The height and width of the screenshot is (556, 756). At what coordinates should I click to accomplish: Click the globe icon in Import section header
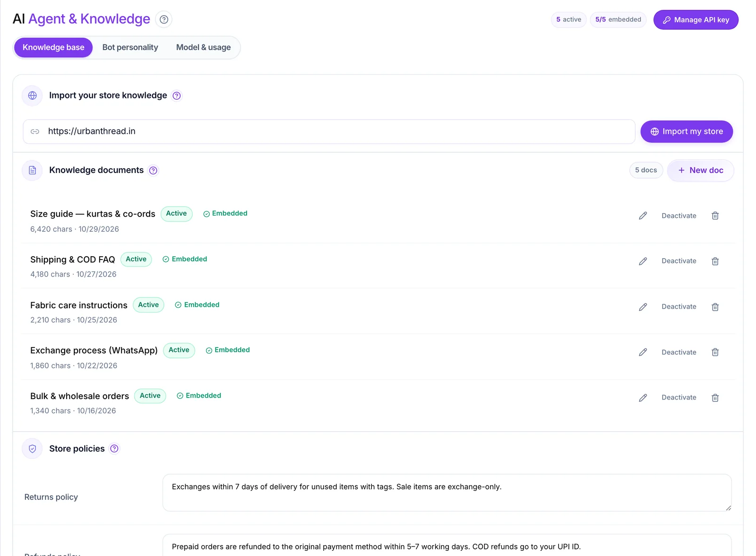point(33,96)
